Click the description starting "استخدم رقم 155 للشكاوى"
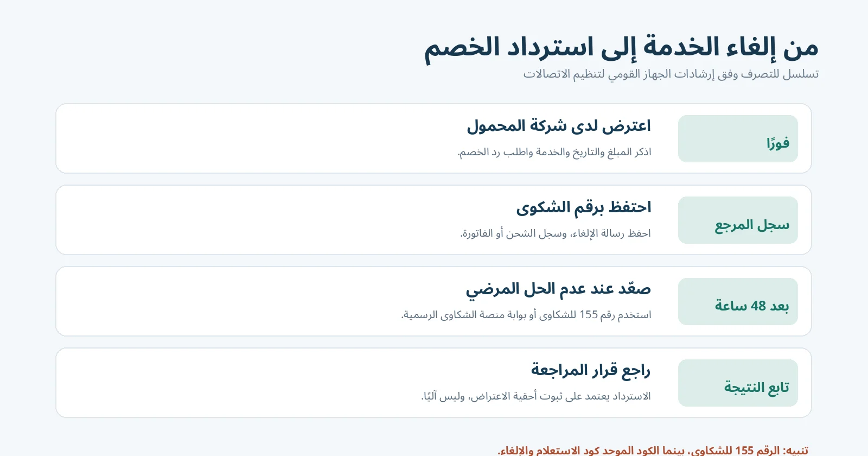This screenshot has width=868, height=456. [x=526, y=315]
